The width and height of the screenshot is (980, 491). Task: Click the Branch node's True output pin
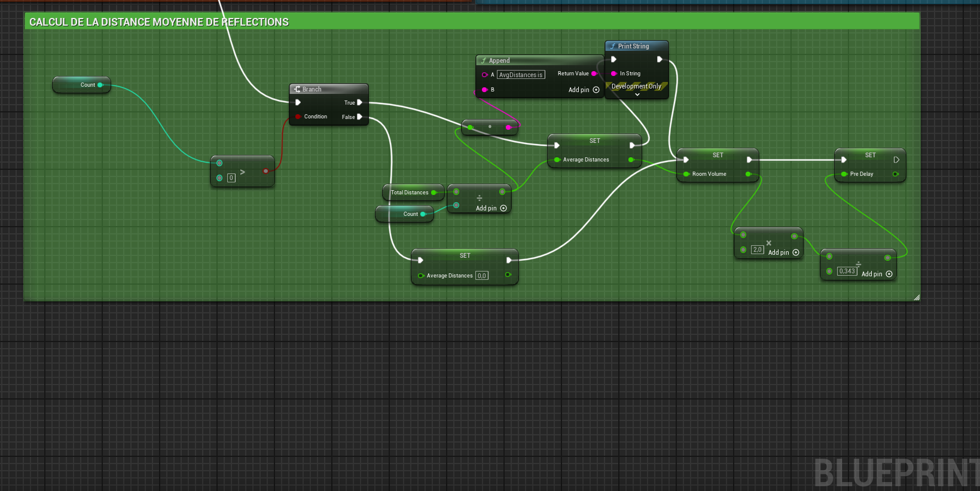359,103
